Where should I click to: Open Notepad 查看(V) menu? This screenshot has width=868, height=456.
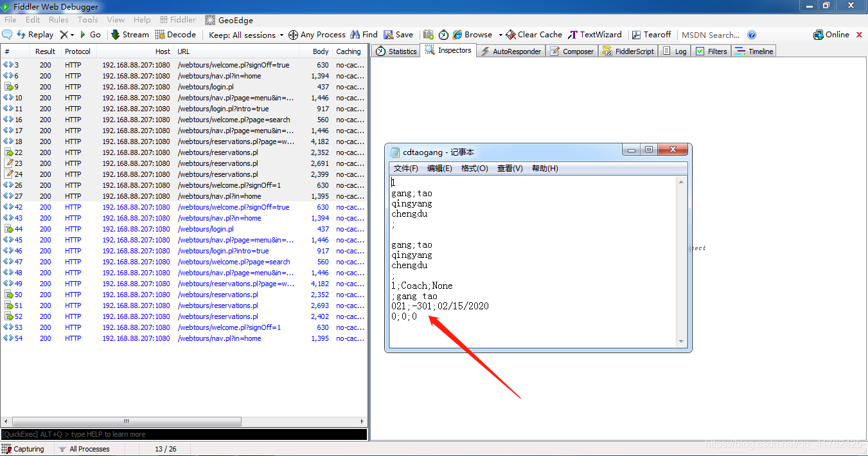tap(510, 169)
